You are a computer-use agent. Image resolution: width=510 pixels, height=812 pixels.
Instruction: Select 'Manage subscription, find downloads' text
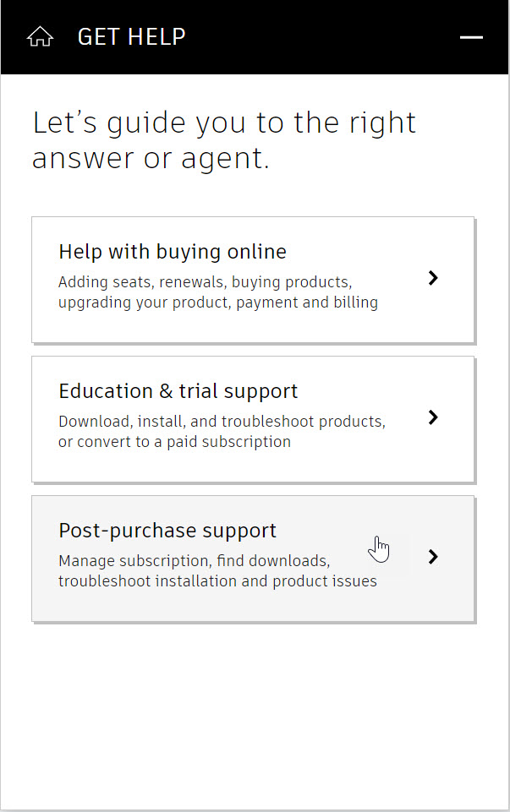click(x=195, y=561)
